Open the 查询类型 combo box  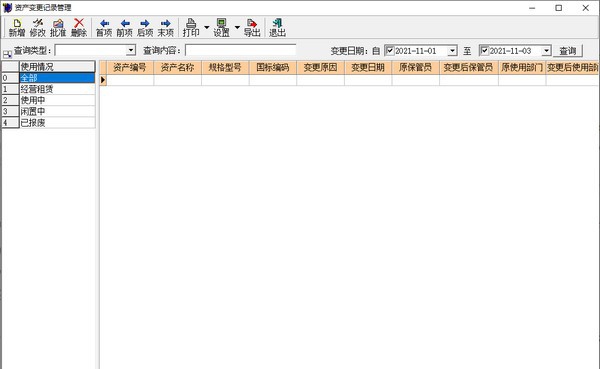131,50
